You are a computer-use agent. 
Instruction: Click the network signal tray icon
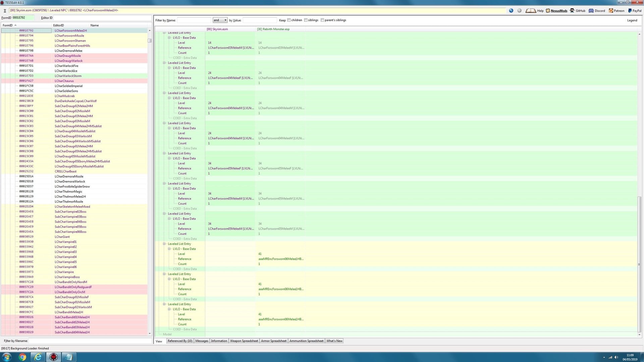tap(610, 357)
